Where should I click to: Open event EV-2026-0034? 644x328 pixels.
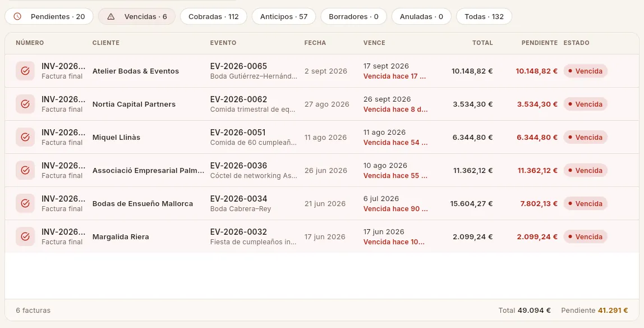[x=238, y=199]
